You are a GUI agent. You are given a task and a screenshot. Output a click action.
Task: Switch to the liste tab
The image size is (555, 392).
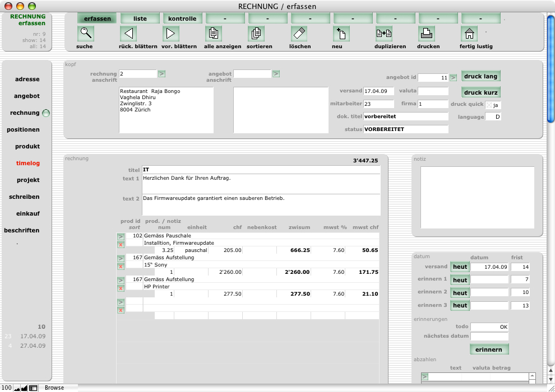140,18
